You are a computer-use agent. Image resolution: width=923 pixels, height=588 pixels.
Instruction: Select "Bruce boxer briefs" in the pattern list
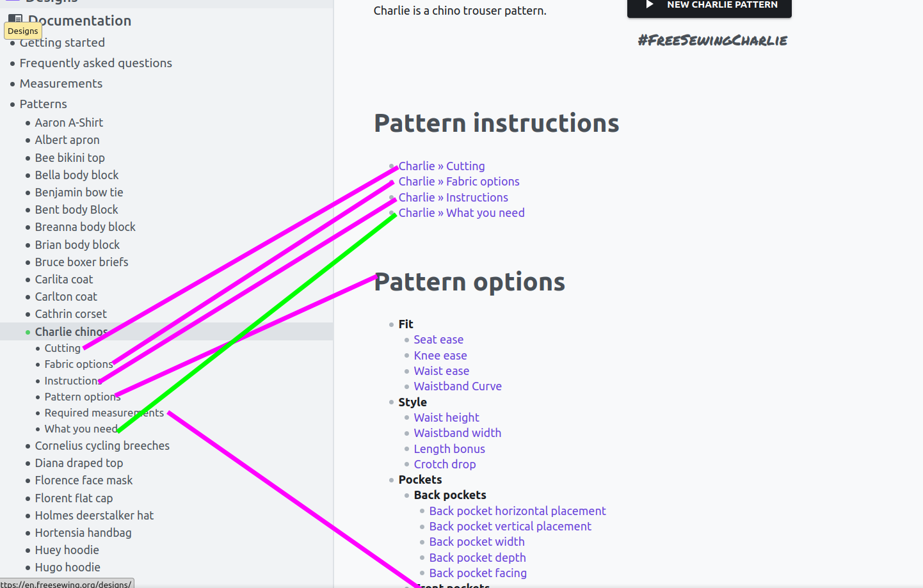coord(81,262)
